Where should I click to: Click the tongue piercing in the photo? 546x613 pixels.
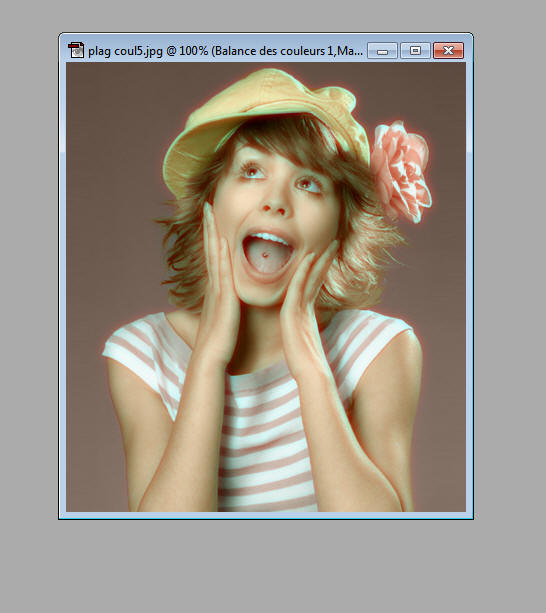tap(265, 255)
